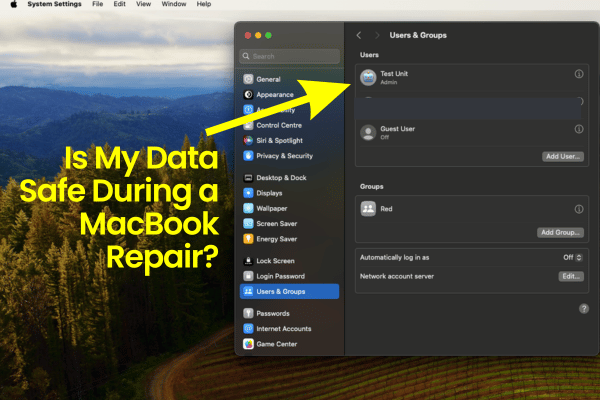Click the Control Centre icon
The image size is (600, 400).
click(248, 125)
